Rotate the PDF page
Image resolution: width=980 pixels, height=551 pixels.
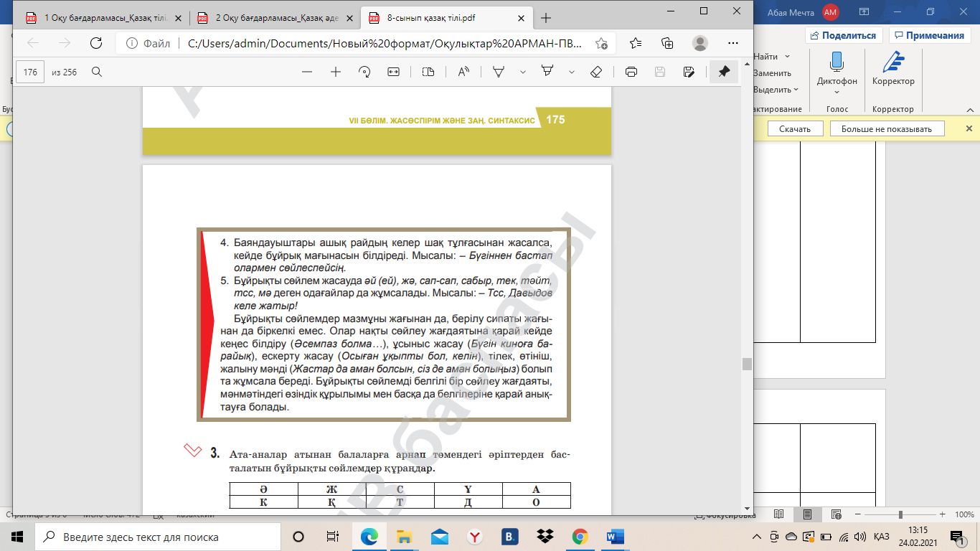click(x=364, y=72)
